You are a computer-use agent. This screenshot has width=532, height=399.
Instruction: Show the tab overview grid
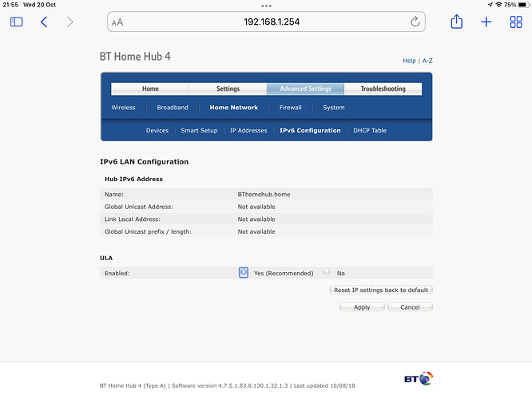point(516,22)
